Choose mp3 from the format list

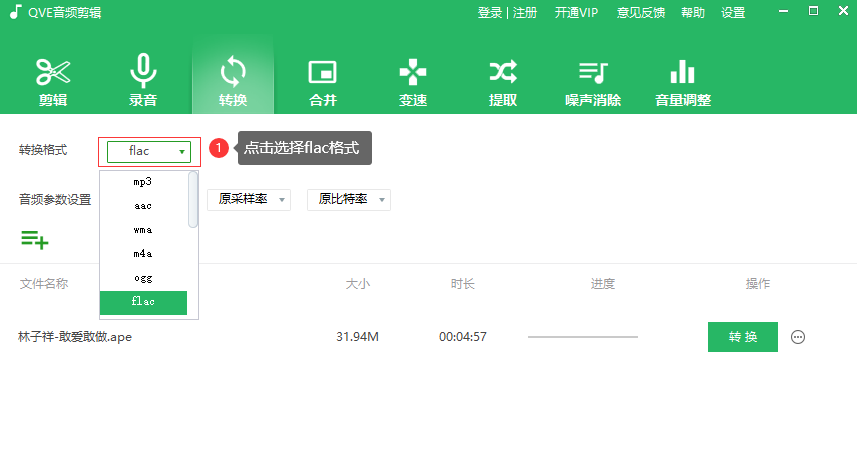tap(143, 182)
